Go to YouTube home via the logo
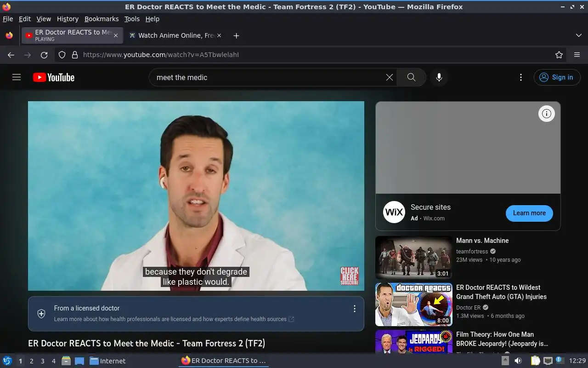Viewport: 588px width, 368px height. [x=54, y=77]
